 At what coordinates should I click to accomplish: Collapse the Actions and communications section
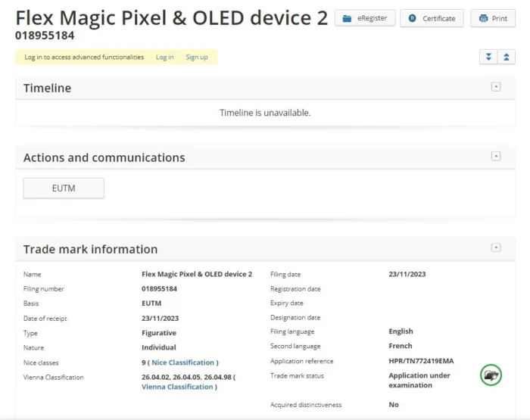[496, 157]
